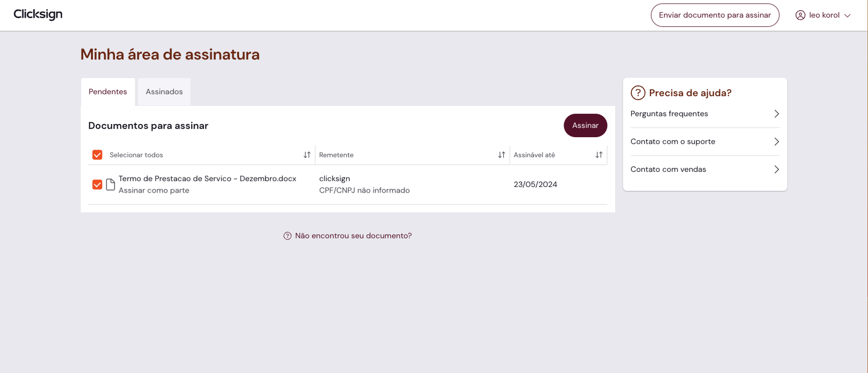Click the chevron next to Contato com vendas
The image size is (868, 373).
[x=776, y=169]
